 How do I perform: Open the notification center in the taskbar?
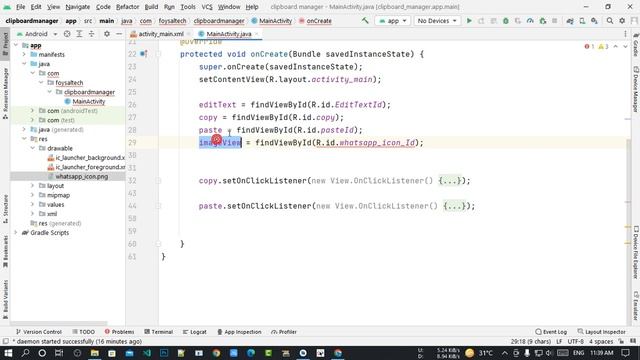(x=626, y=353)
